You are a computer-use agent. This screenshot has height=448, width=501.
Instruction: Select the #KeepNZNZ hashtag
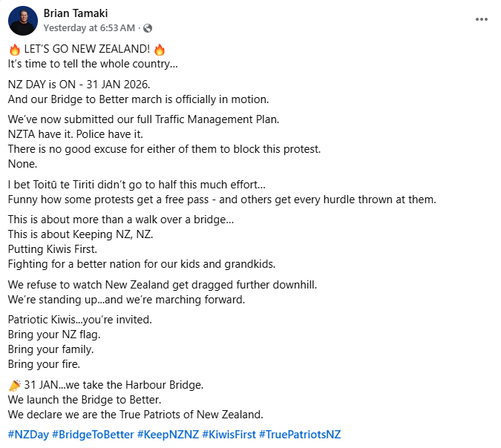pyautogui.click(x=168, y=434)
